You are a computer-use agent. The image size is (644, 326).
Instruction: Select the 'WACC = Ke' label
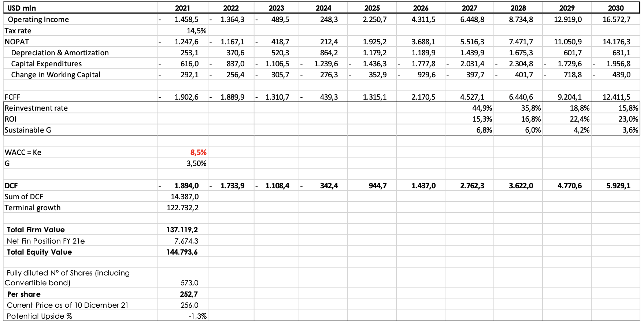pos(23,152)
